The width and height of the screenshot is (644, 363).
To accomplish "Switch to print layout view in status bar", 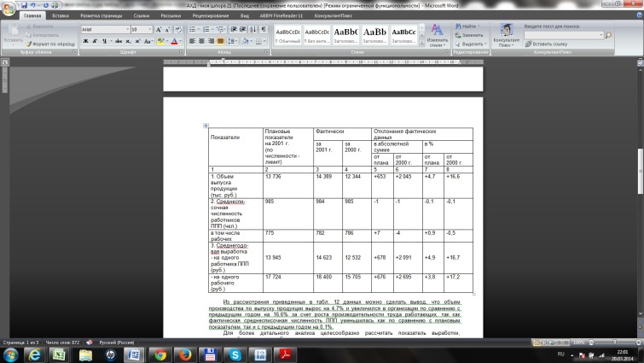I will [537, 342].
